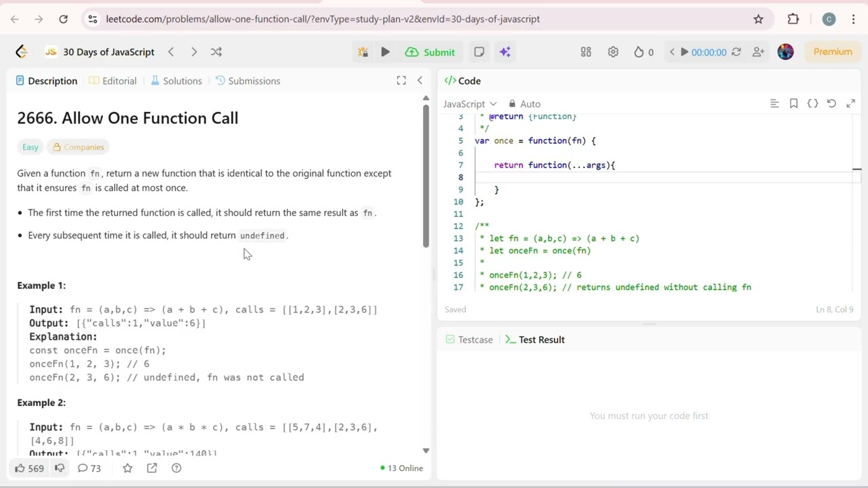
Task: Reset the timer icon
Action: (x=736, y=52)
